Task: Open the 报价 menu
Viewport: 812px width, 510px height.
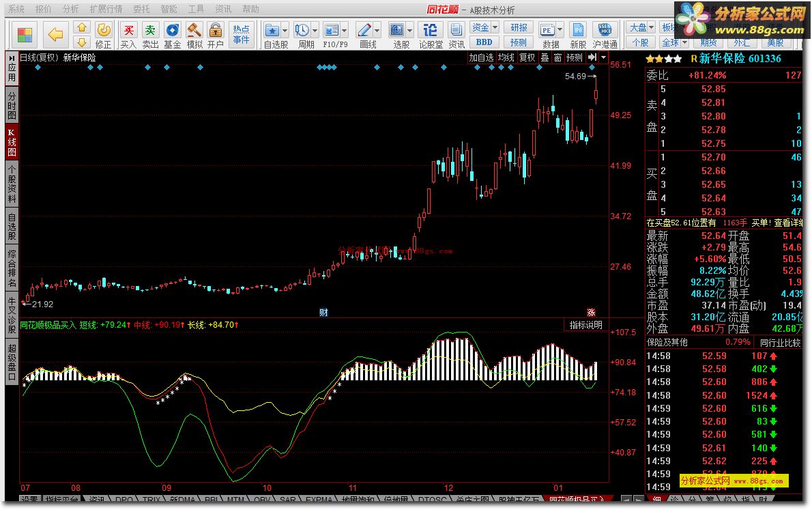Action: tap(44, 10)
